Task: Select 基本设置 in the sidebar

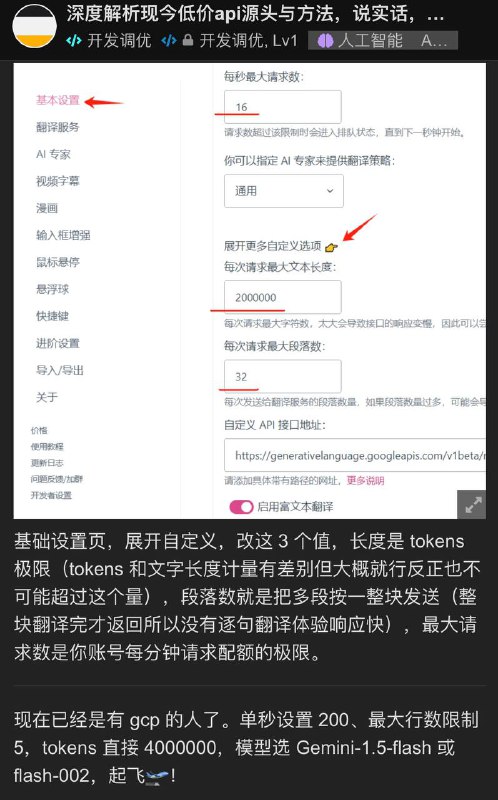Action: [58, 101]
